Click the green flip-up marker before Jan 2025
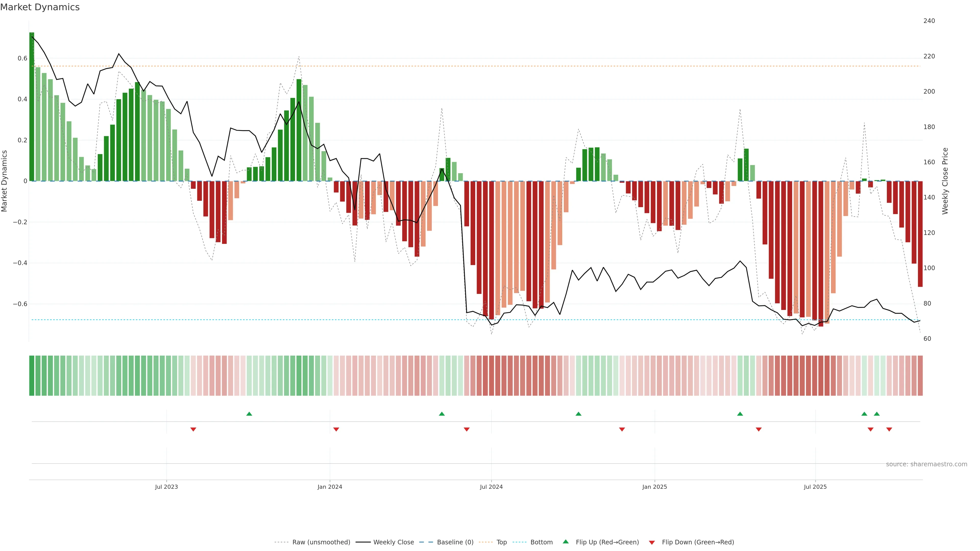Screen dimensions: 980x551 pos(578,414)
